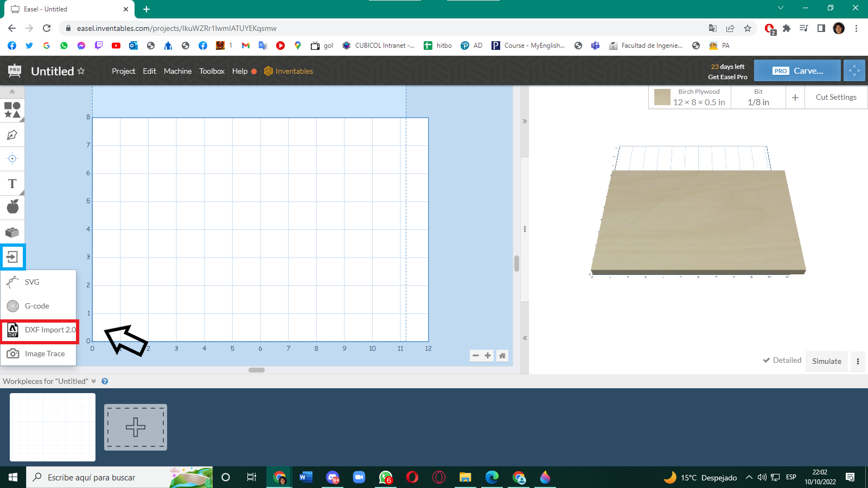Open the Twitter bookmark
This screenshot has width=868, height=488.
[x=29, y=46]
